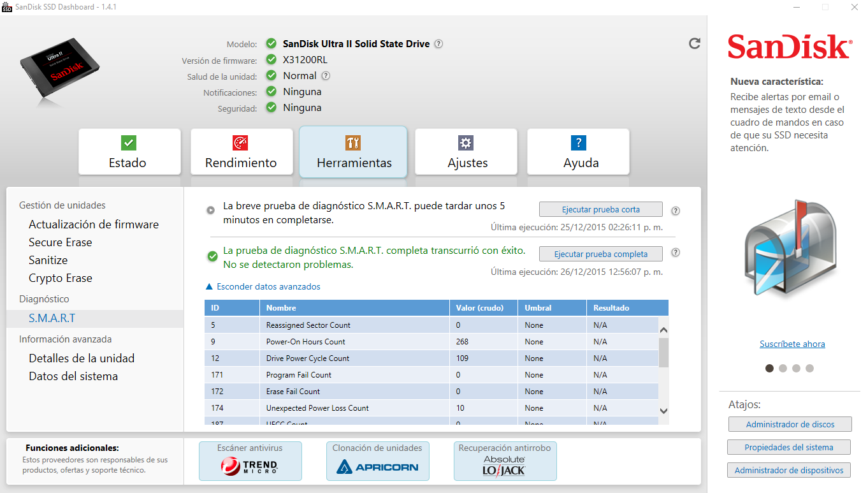Click the help icon beside Ejecutar prueba completa
Viewport: 868px width, 493px height.
tap(676, 253)
